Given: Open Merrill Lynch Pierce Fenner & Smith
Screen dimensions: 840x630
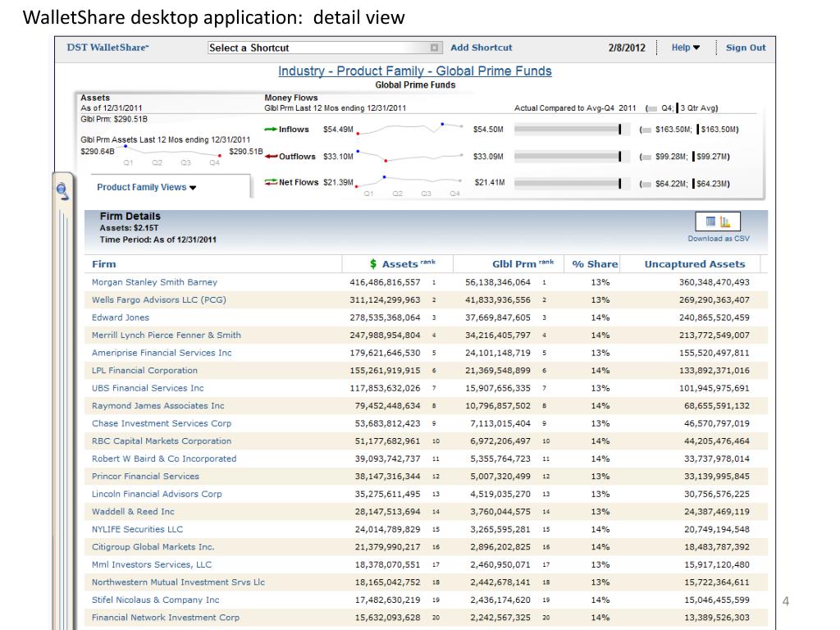Looking at the screenshot, I should click(166, 336).
